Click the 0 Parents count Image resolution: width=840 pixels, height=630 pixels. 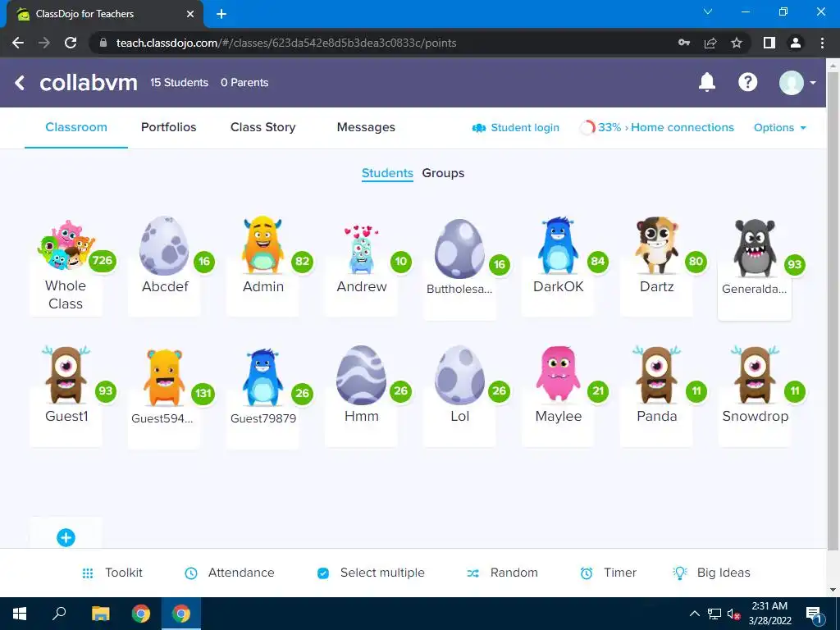[244, 83]
